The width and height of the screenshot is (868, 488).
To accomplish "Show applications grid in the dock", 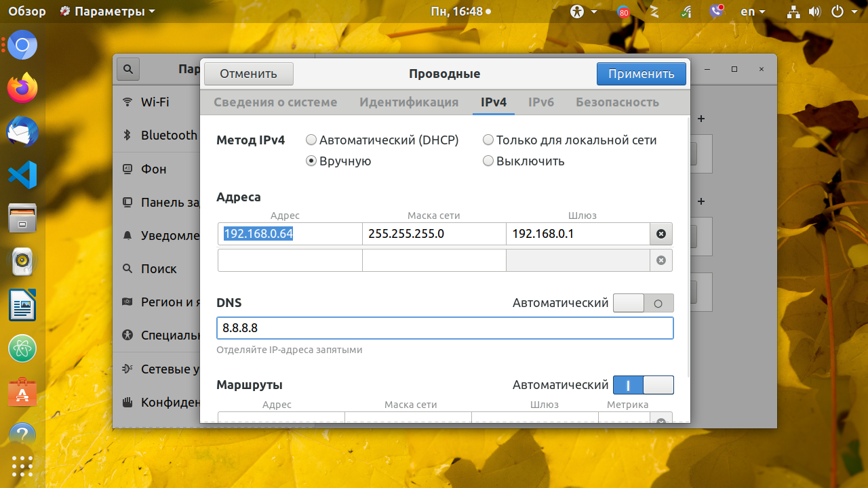I will click(22, 466).
